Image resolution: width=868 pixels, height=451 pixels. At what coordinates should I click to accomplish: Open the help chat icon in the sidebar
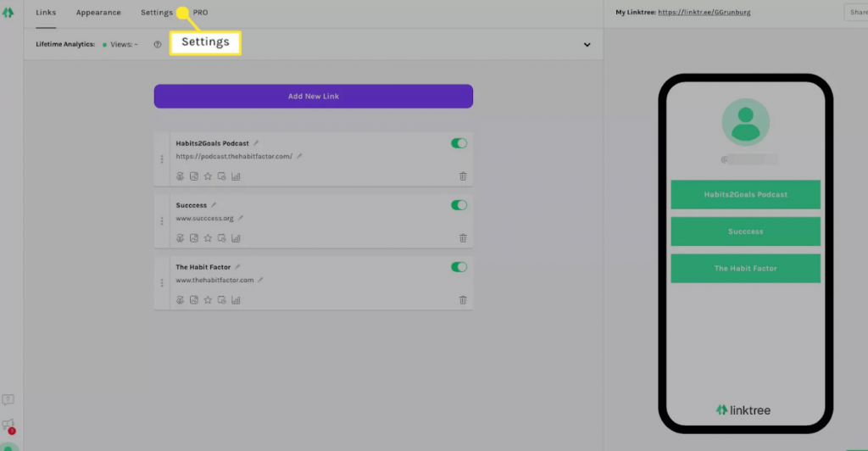tap(8, 399)
